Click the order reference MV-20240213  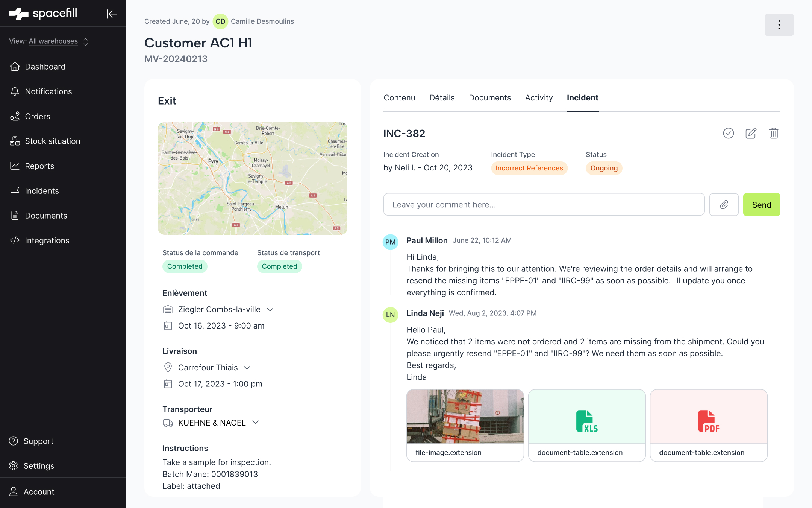coord(176,59)
